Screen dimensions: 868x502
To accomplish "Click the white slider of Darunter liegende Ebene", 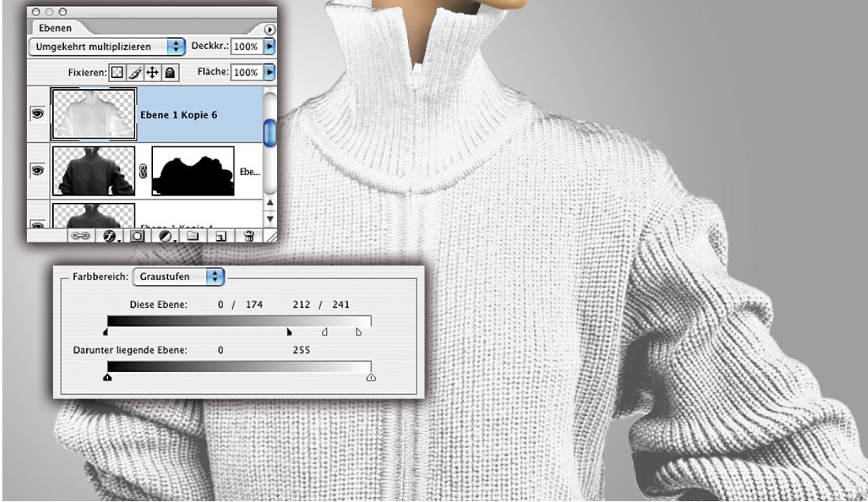I will pyautogui.click(x=371, y=377).
